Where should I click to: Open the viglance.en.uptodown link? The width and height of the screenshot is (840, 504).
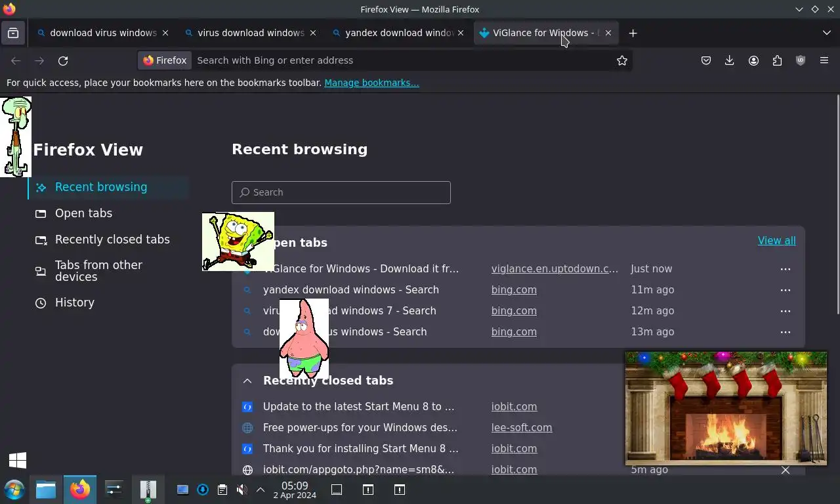pyautogui.click(x=555, y=269)
